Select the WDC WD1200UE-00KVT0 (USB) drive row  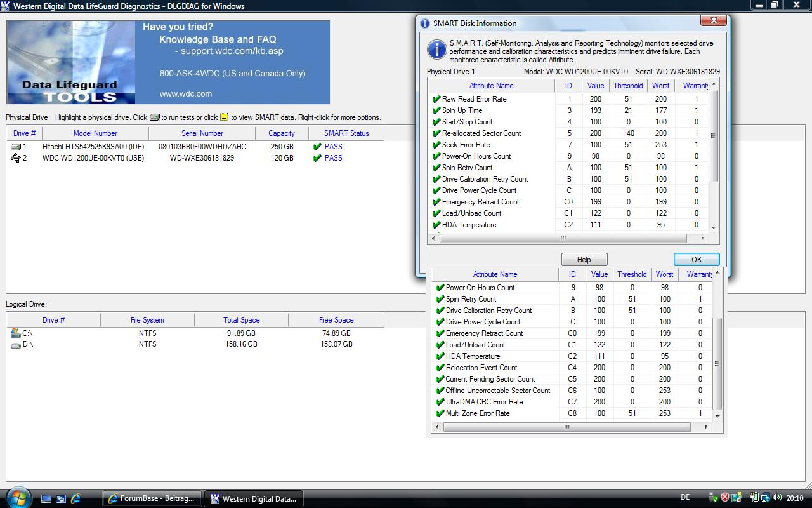(x=195, y=158)
